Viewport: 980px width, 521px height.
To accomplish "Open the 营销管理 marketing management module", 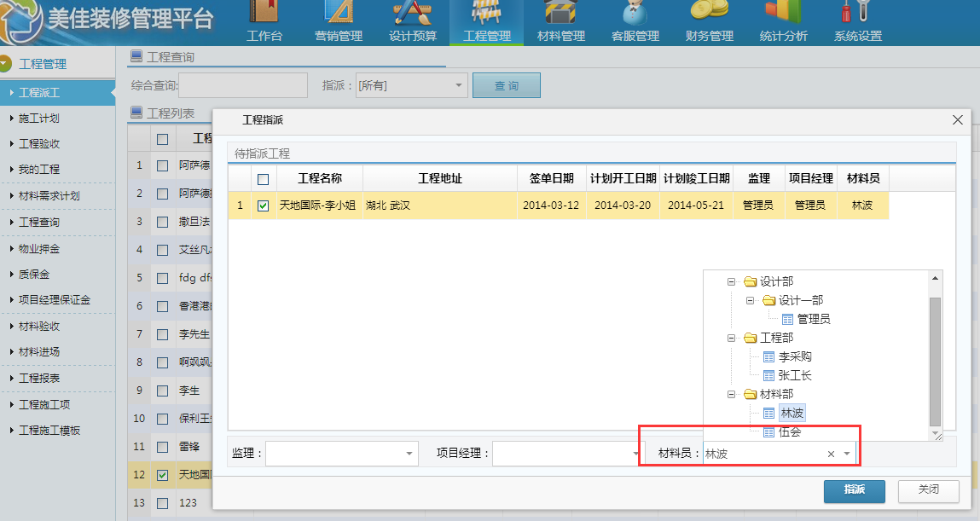I will [339, 26].
